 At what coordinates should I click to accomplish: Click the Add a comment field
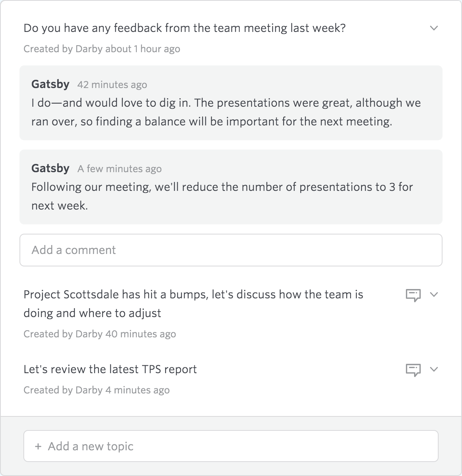pos(231,250)
